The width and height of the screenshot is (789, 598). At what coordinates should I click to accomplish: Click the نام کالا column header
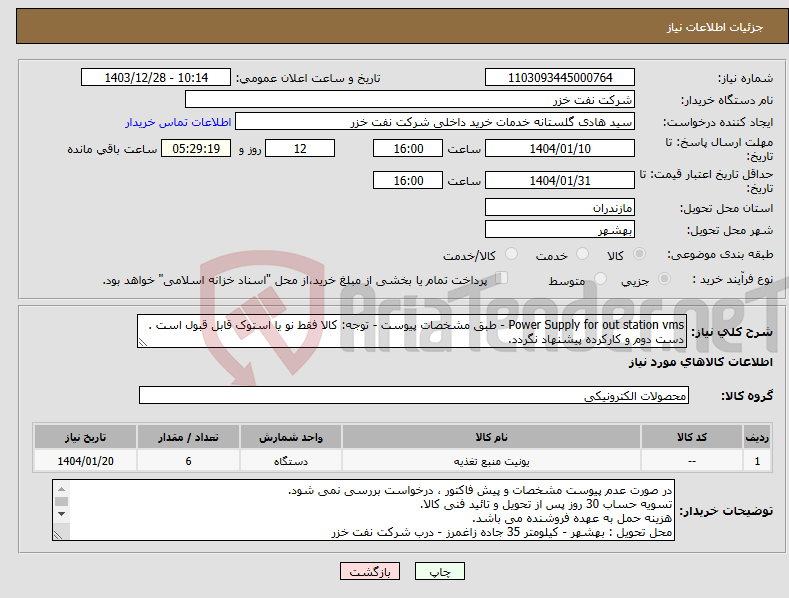coord(492,437)
